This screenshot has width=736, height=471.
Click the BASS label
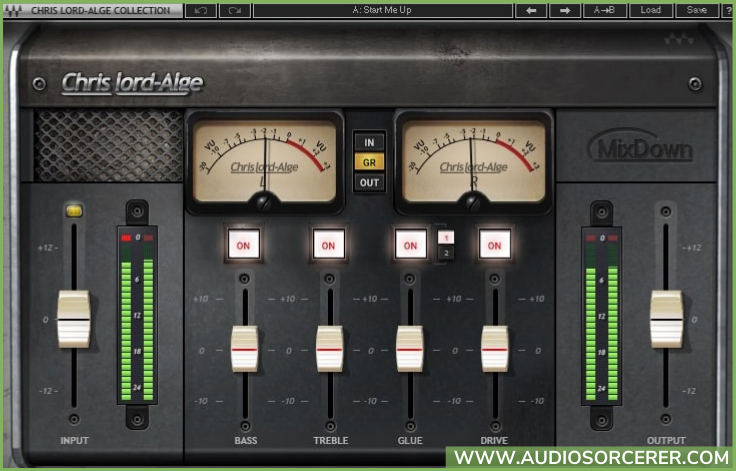245,440
